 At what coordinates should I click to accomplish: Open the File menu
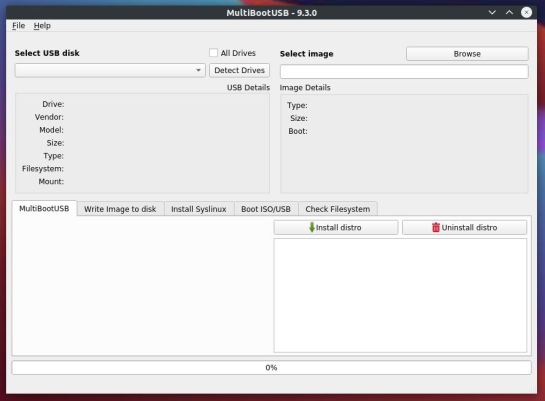(18, 26)
